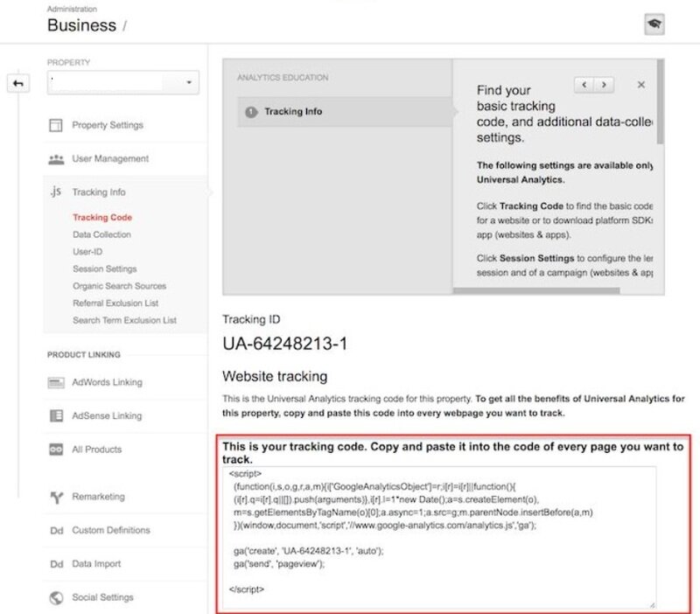Screen dimensions: 700x614
Task: Click the closing </script> tag line
Action: [247, 590]
